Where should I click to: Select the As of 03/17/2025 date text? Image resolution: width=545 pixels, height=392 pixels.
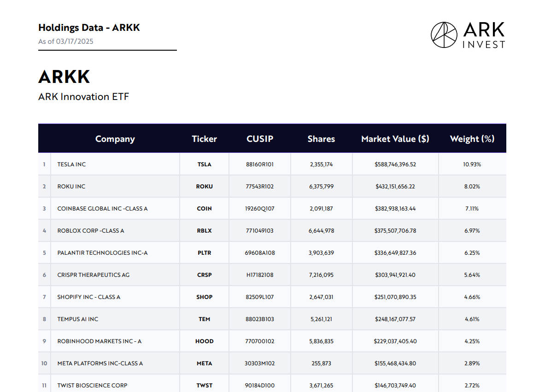(x=65, y=41)
